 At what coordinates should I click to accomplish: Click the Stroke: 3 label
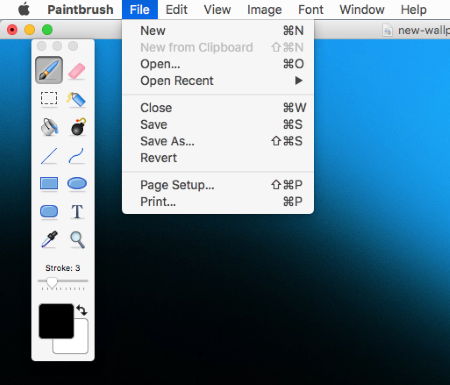[x=63, y=268]
